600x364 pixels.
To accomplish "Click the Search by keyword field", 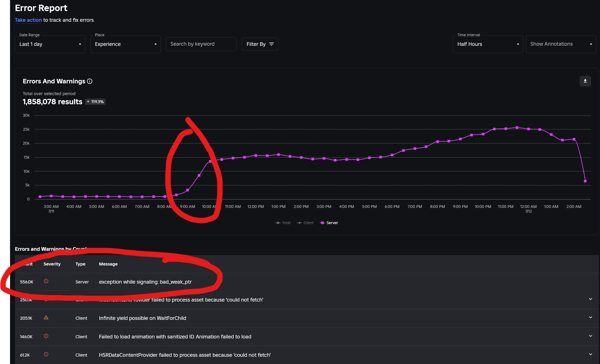I will (x=201, y=44).
